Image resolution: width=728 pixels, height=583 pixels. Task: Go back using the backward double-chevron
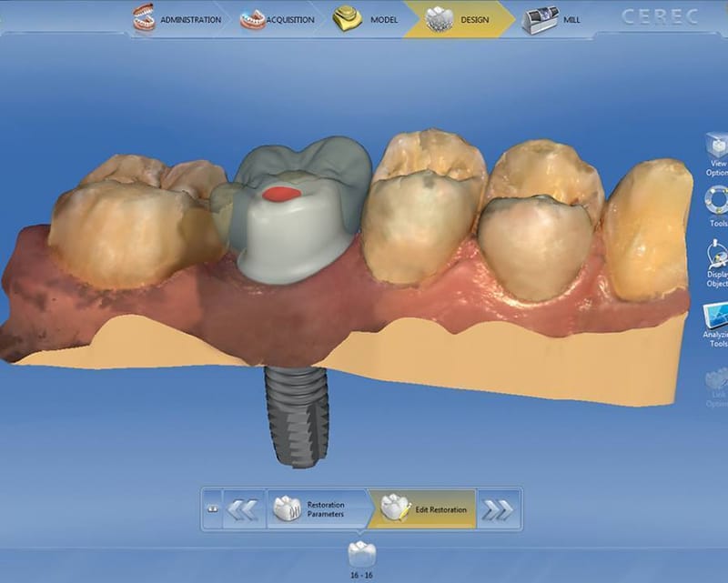point(242,509)
